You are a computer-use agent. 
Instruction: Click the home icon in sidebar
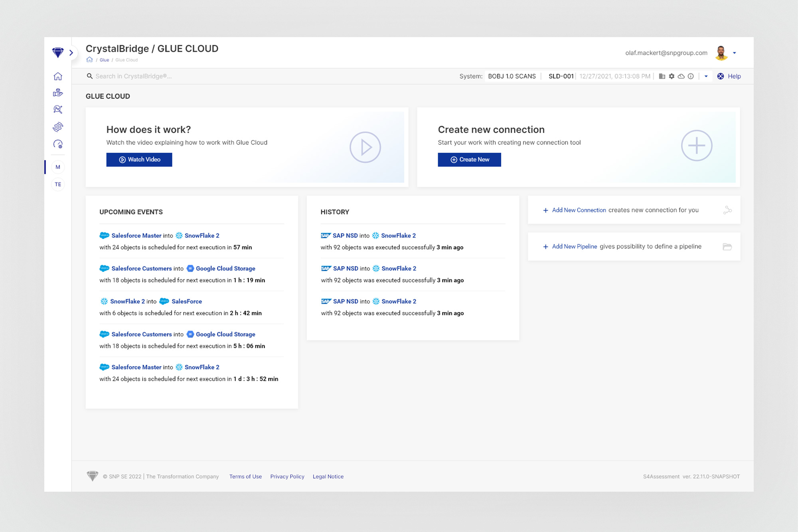coord(58,76)
